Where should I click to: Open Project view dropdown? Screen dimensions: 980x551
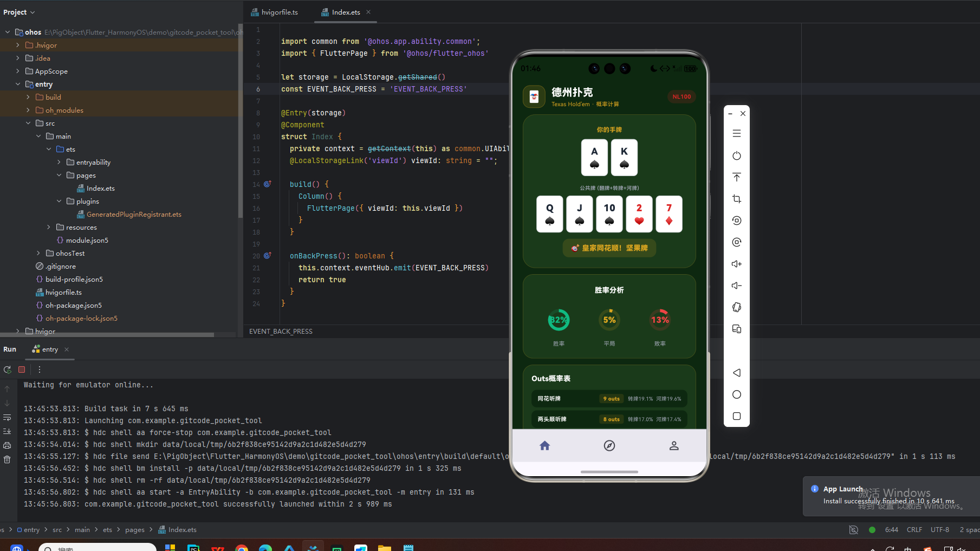(19, 12)
